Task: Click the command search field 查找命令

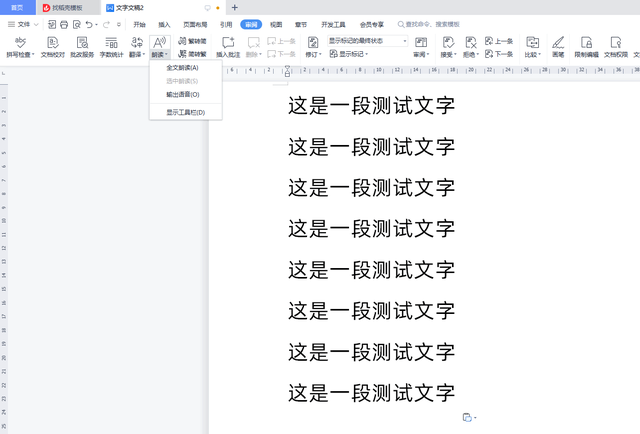Action: [x=429, y=24]
